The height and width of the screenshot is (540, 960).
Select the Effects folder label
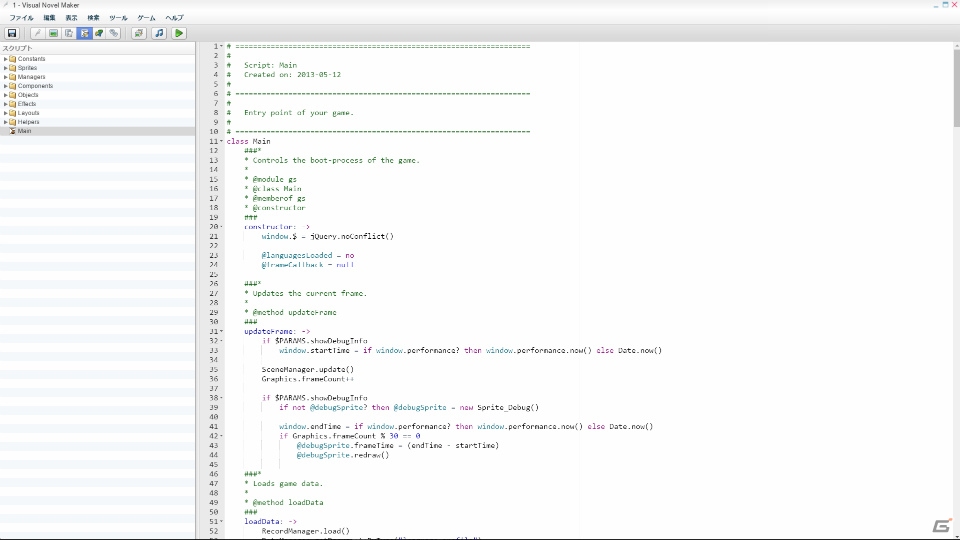click(x=26, y=104)
